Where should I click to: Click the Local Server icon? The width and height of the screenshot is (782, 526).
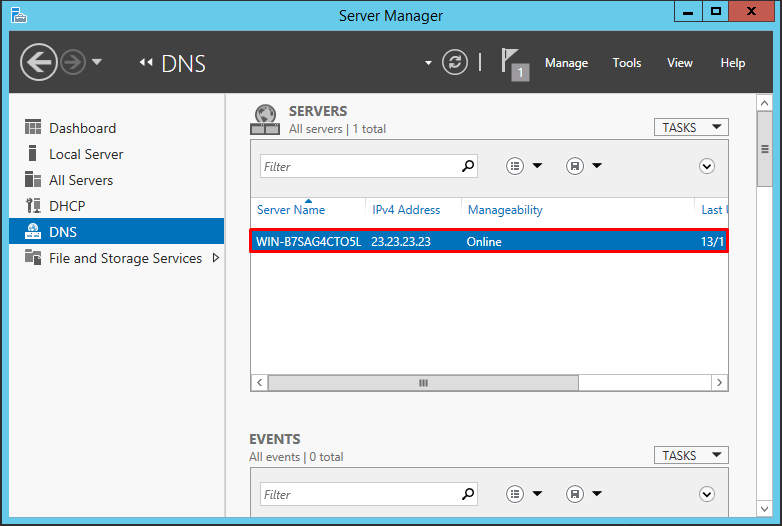coord(33,153)
